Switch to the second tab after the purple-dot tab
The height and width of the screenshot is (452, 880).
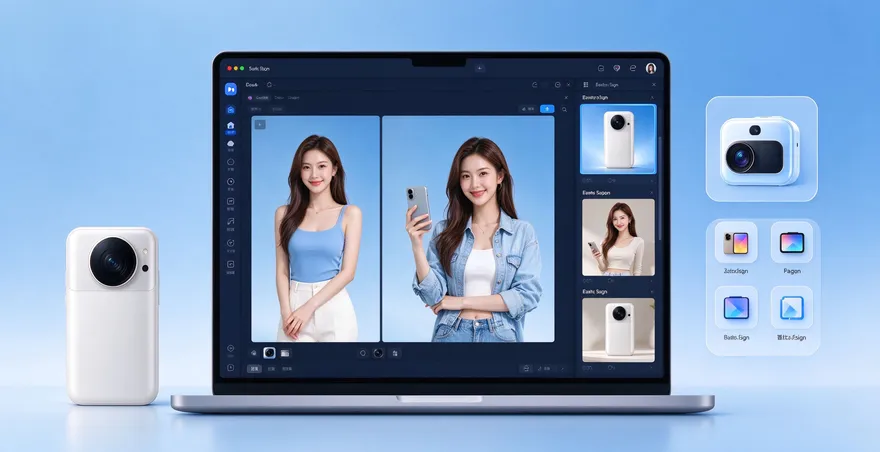[x=279, y=98]
